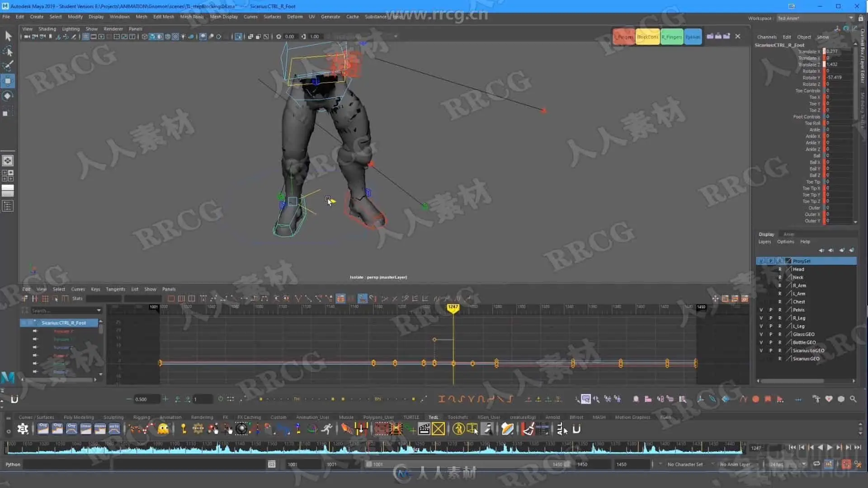Viewport: 868px width, 488px height.
Task: Activate the Move tool in toolbox
Action: point(8,81)
